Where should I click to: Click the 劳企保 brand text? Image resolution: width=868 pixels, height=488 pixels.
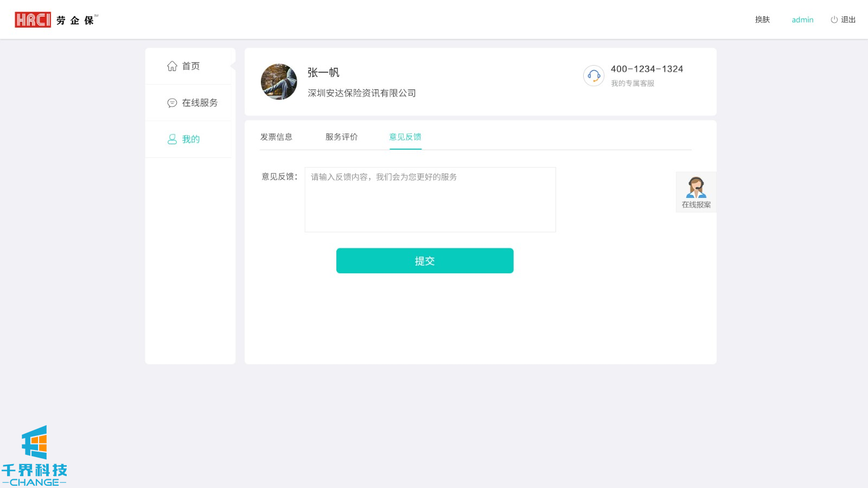coord(75,21)
